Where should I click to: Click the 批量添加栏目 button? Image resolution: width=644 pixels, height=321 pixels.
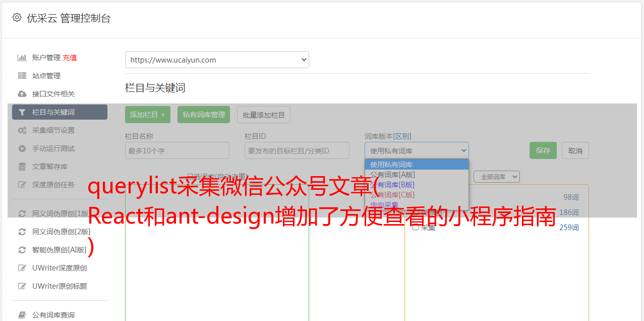(x=264, y=115)
